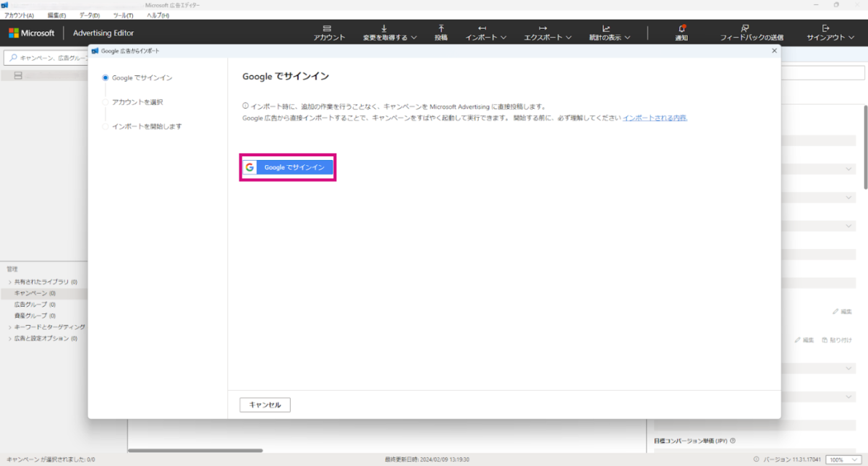Click the キャンセル button in the import dialog
Viewport: 868px width, 466px height.
tap(265, 404)
